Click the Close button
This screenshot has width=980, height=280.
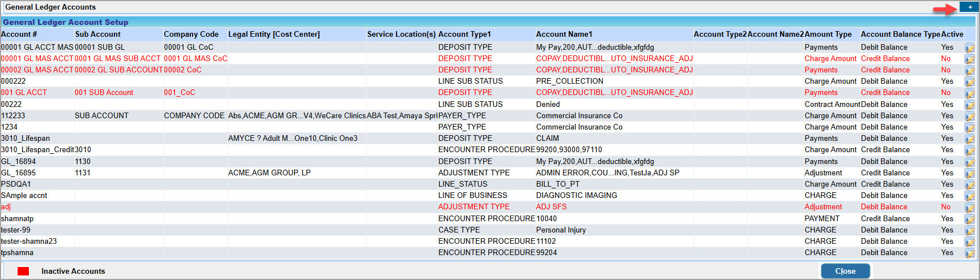(x=845, y=272)
